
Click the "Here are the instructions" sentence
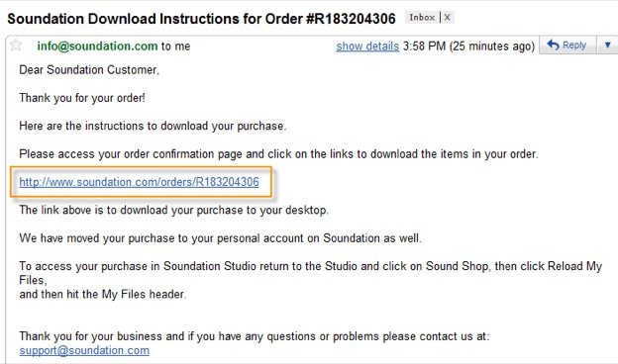[153, 127]
